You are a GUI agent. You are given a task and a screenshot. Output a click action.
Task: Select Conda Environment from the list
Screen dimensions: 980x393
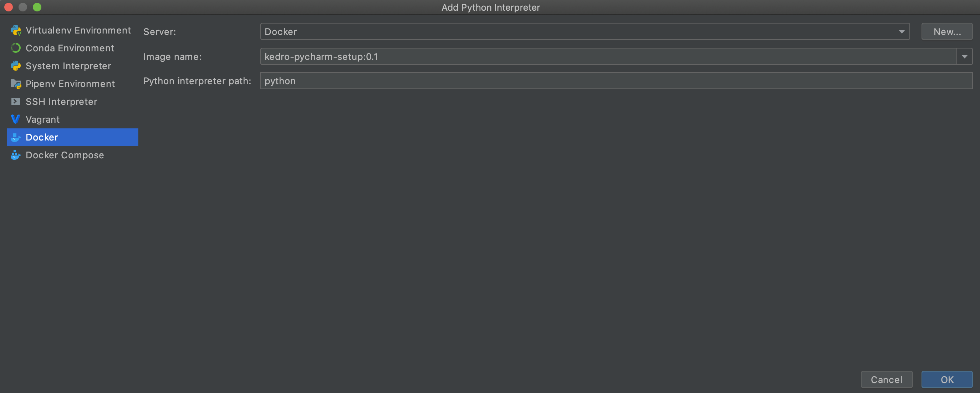[70, 48]
